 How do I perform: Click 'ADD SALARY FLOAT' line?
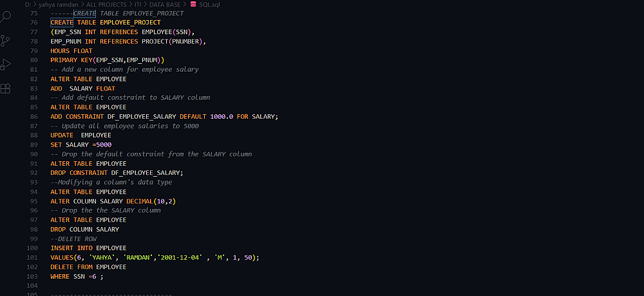coord(83,88)
